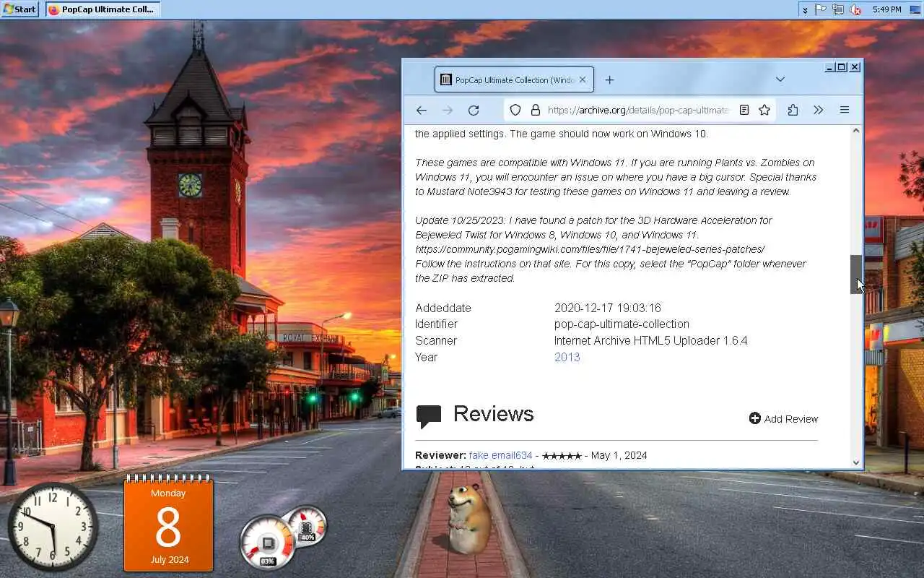This screenshot has width=924, height=578.
Task: Click the scrollbar down arrow
Action: point(856,462)
